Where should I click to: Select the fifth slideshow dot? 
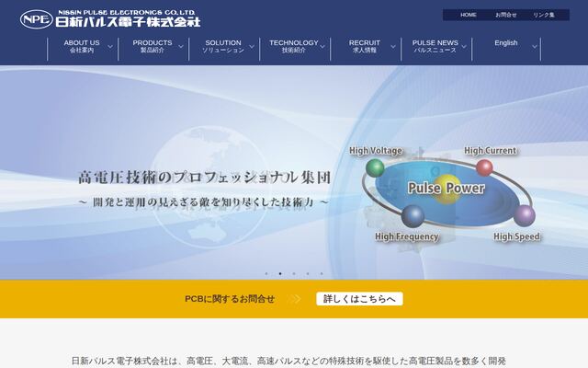(x=322, y=274)
